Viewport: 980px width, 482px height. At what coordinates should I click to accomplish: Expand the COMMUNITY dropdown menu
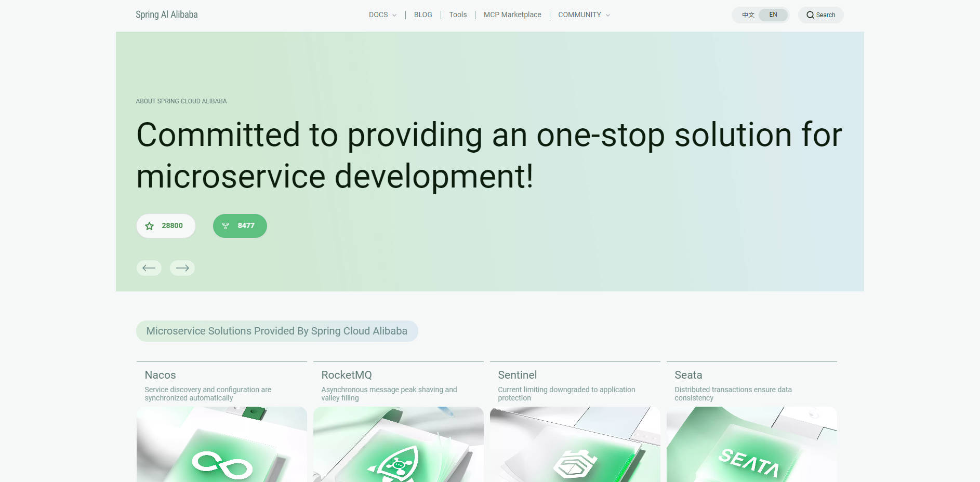tap(579, 15)
